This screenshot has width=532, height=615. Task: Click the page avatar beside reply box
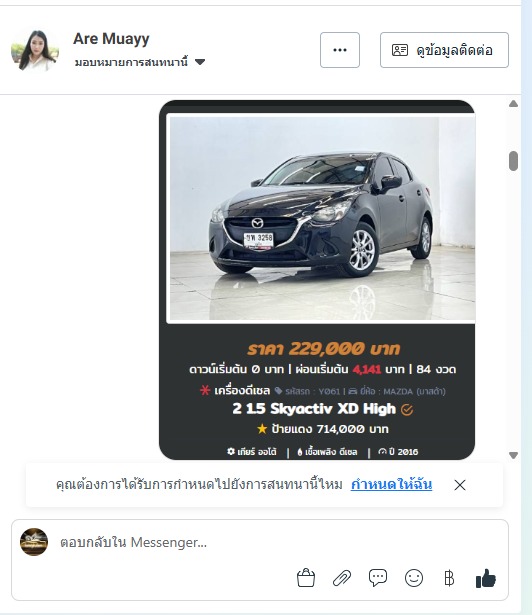pos(34,542)
